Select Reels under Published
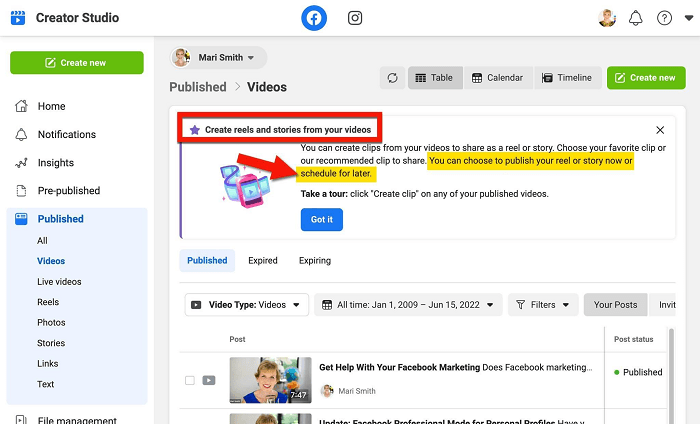Image resolution: width=700 pixels, height=424 pixels. [x=48, y=302]
